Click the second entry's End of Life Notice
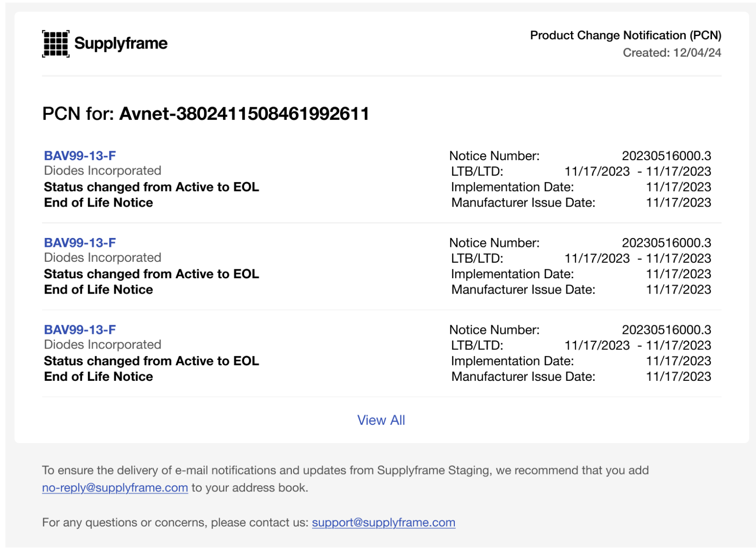This screenshot has width=756, height=548. (98, 289)
